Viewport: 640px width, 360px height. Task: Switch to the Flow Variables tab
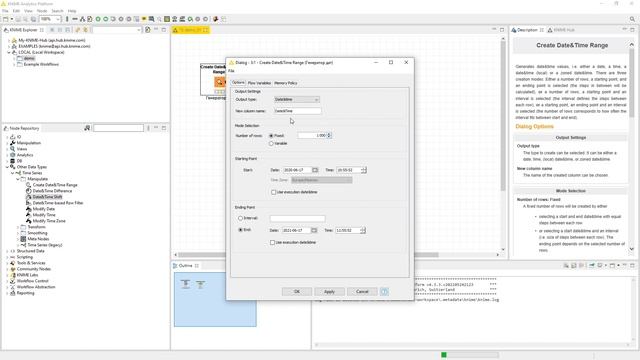point(259,83)
